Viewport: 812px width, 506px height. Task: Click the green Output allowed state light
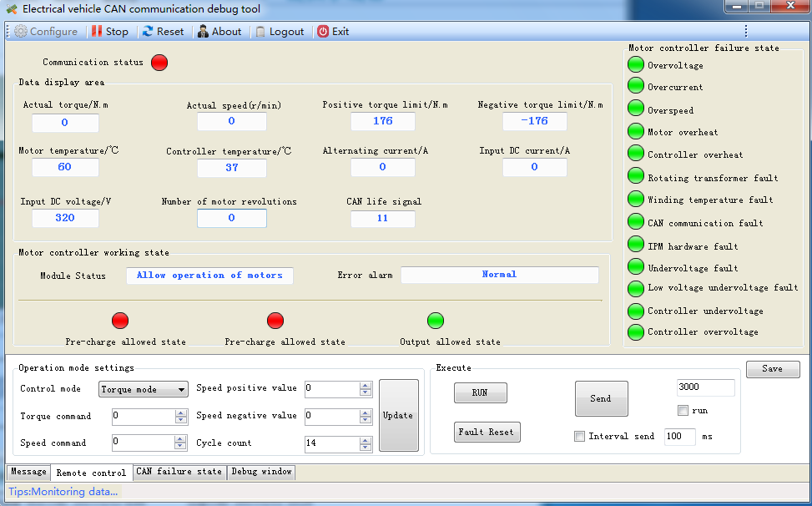pos(436,321)
